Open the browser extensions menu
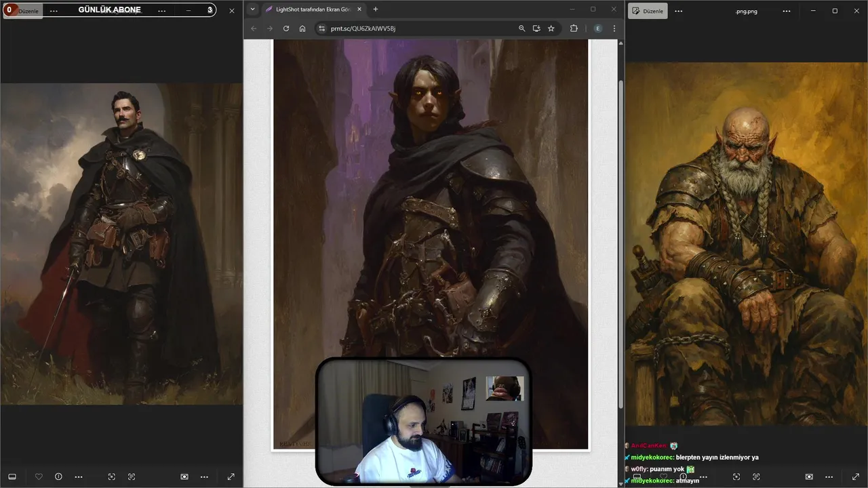 point(574,28)
